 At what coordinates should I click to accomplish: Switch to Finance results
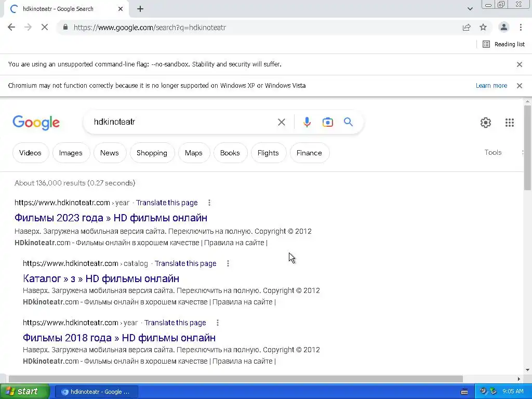click(309, 153)
